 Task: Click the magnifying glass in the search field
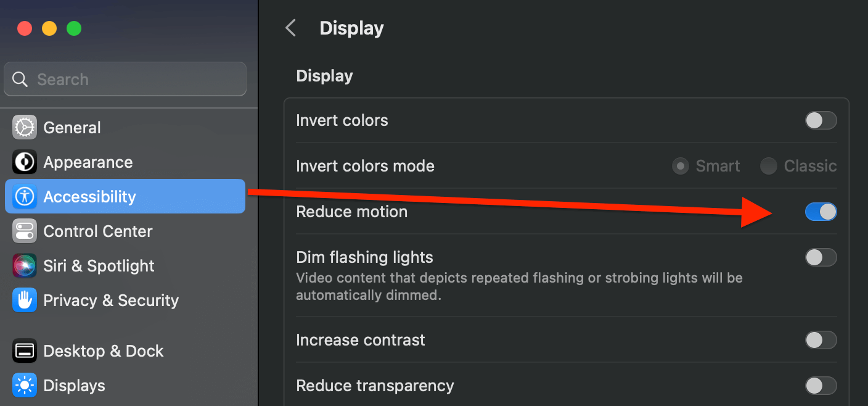20,79
